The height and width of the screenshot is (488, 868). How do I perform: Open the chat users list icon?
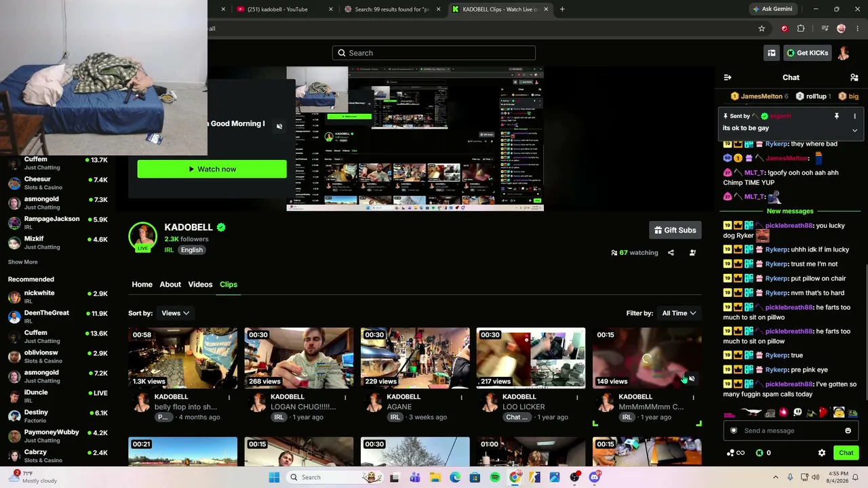pos(854,77)
